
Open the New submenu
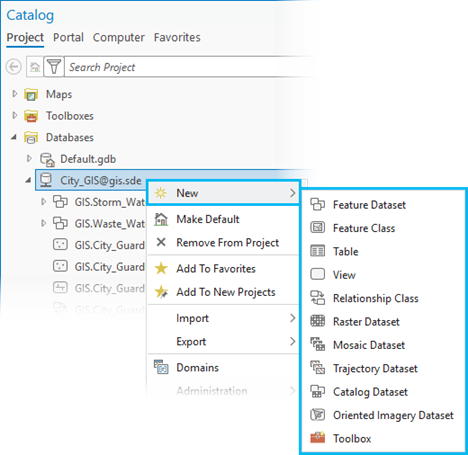coord(223,193)
